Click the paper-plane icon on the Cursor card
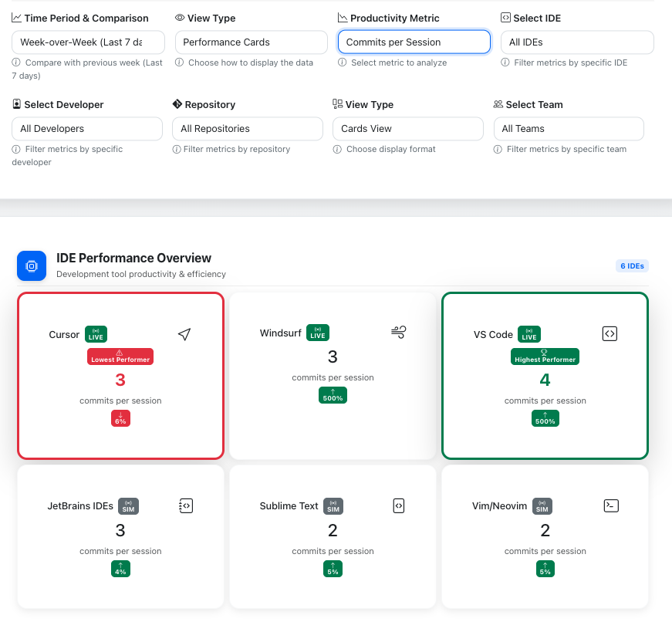The width and height of the screenshot is (672, 632). (184, 334)
